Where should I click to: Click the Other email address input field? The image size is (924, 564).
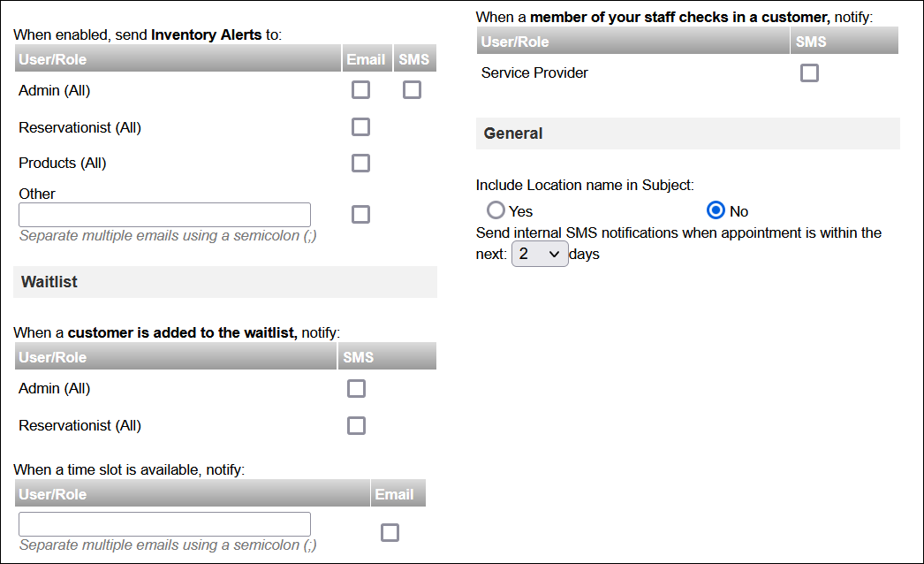[164, 215]
